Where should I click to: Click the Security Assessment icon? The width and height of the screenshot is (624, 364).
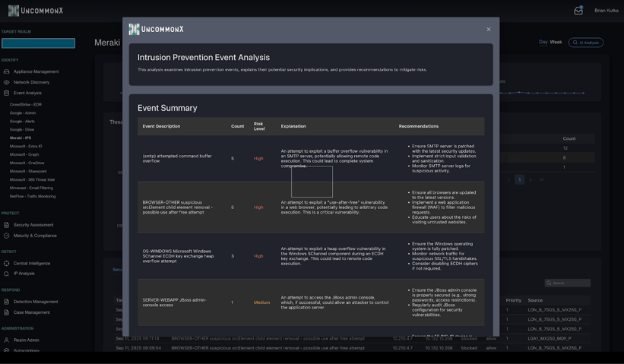[x=7, y=225]
